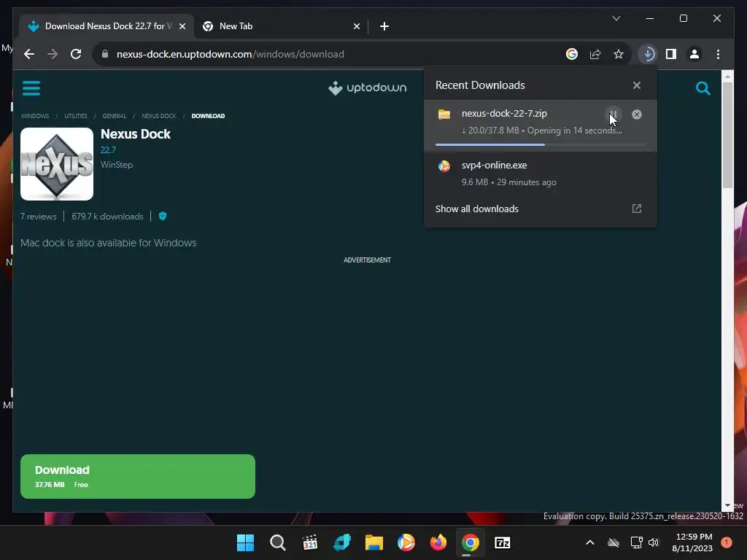Screen dimensions: 747x560
Task: Open the external-link icon beside Show all downloads
Action: point(636,209)
